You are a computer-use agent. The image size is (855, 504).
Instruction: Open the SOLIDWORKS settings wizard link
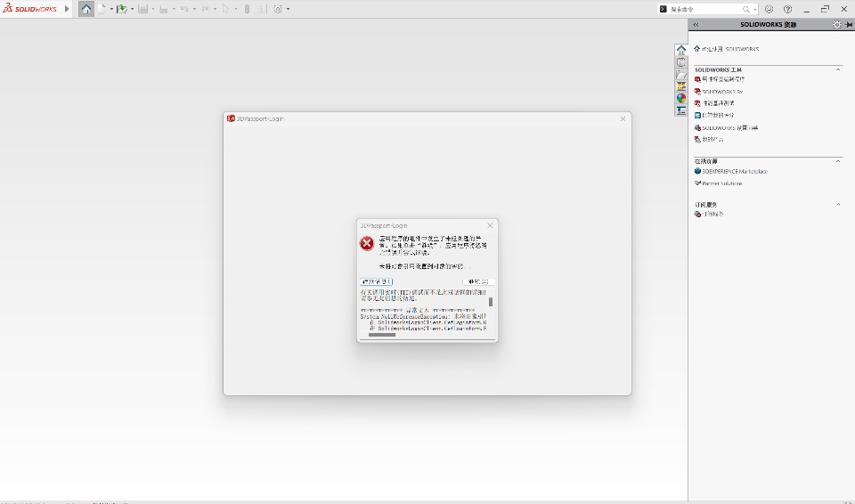pos(727,127)
